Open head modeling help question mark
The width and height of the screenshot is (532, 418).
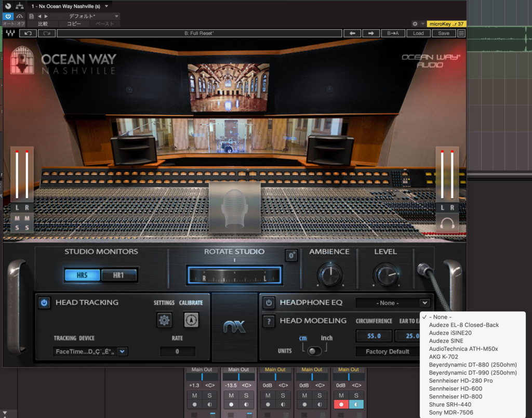click(x=269, y=321)
